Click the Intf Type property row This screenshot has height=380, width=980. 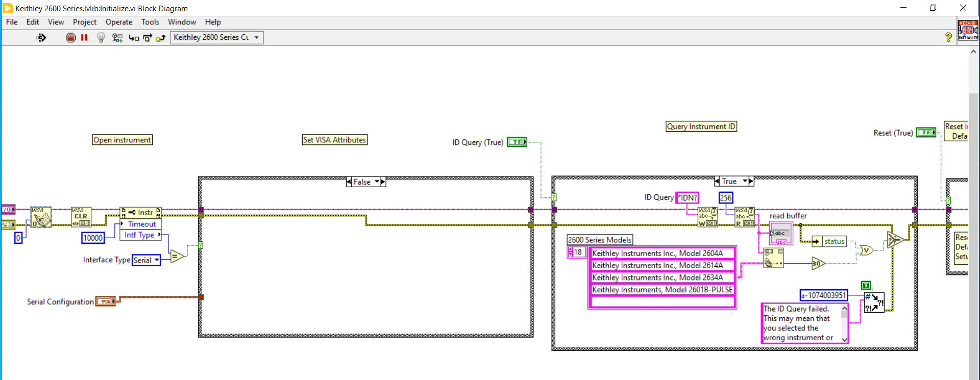[141, 235]
